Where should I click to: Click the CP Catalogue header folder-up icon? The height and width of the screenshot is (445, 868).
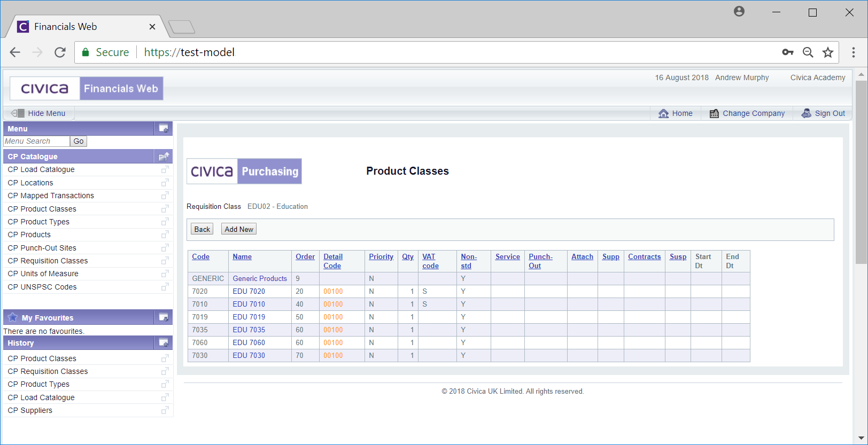pos(164,157)
